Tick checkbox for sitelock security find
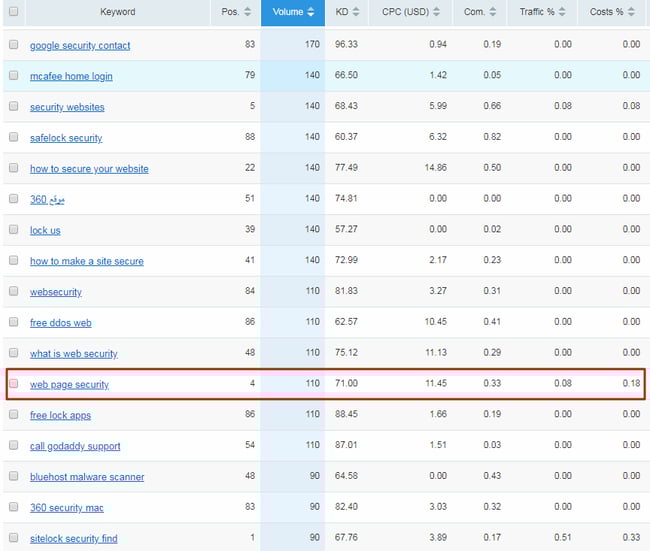 pos(14,537)
